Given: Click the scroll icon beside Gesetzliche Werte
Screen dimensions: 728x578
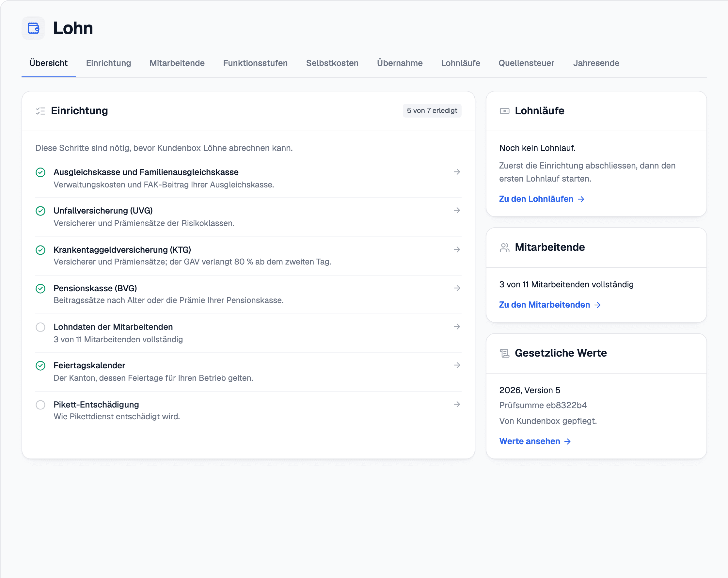Looking at the screenshot, I should pyautogui.click(x=504, y=353).
